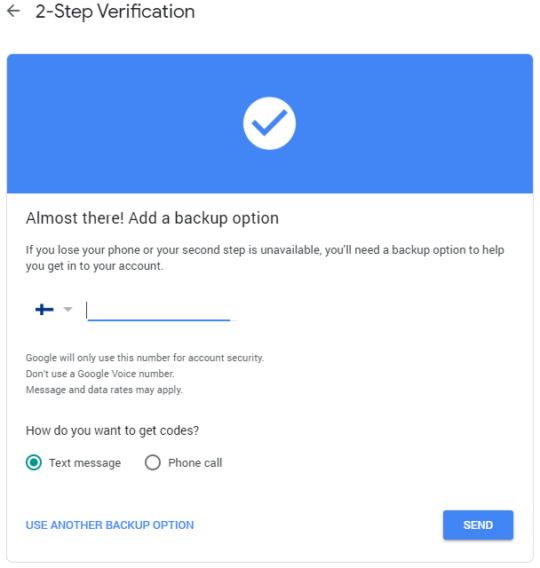The height and width of the screenshot is (568, 540).
Task: Select the Text message radio button
Action: tap(34, 463)
